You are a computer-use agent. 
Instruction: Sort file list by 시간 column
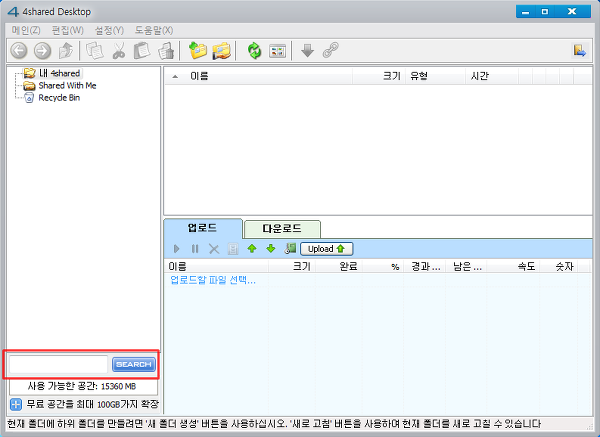point(479,76)
